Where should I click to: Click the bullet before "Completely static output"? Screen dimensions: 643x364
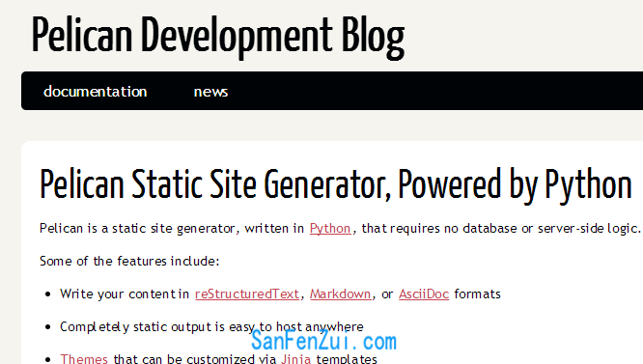48,327
